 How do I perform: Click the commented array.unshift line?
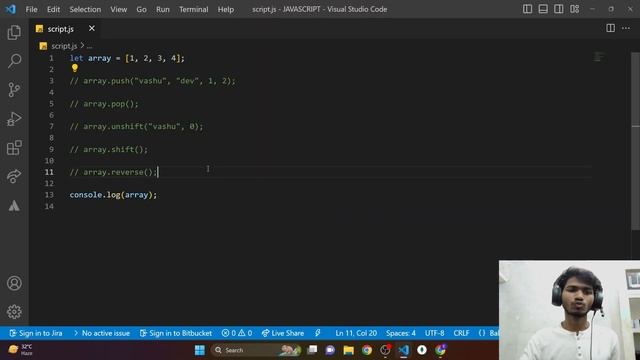tap(136, 127)
